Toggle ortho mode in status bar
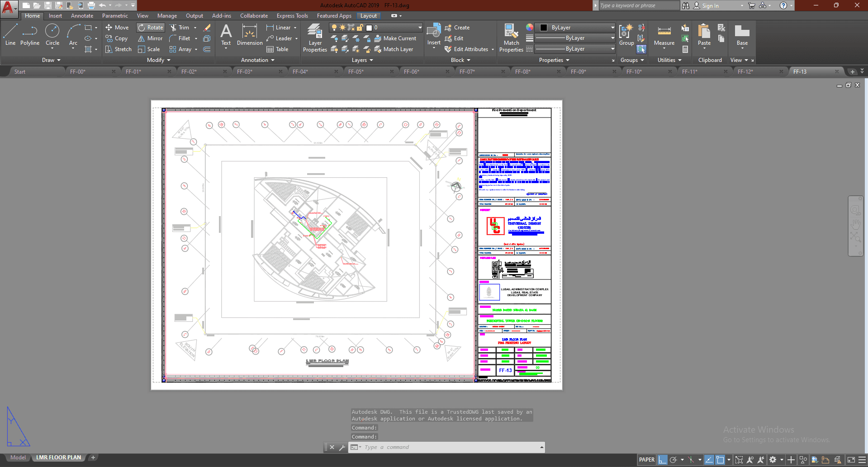 point(662,460)
